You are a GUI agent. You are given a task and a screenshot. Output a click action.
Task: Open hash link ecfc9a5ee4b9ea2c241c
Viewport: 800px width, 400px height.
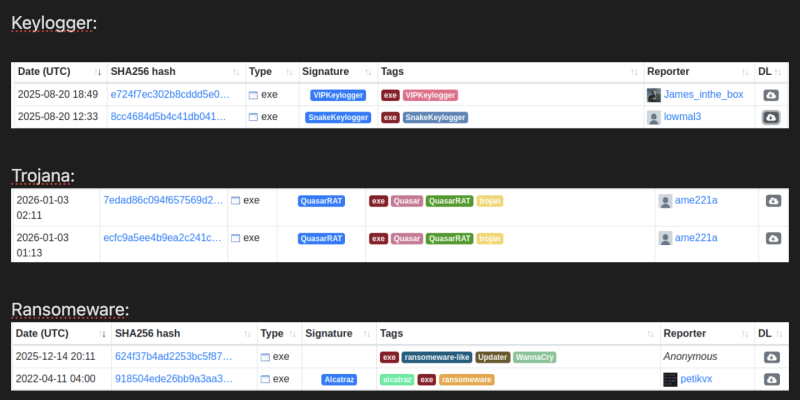click(x=163, y=238)
